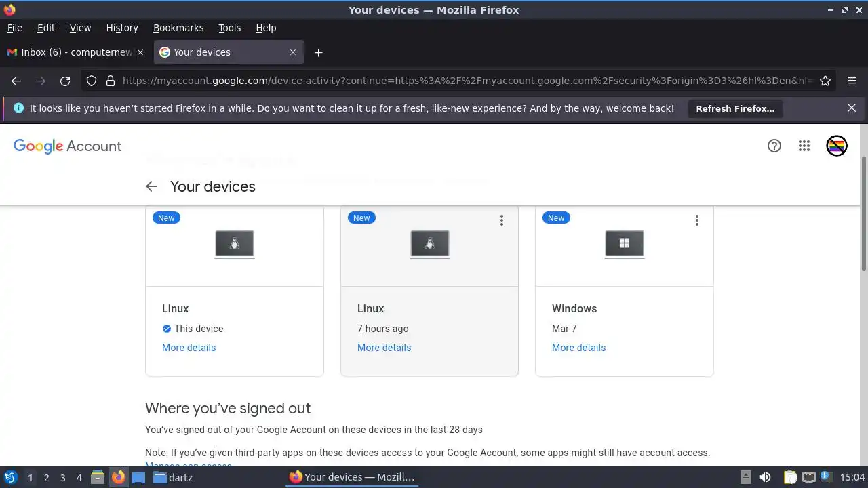Click the New badge on 7 hours ago card
868x488 pixels.
[x=361, y=218]
